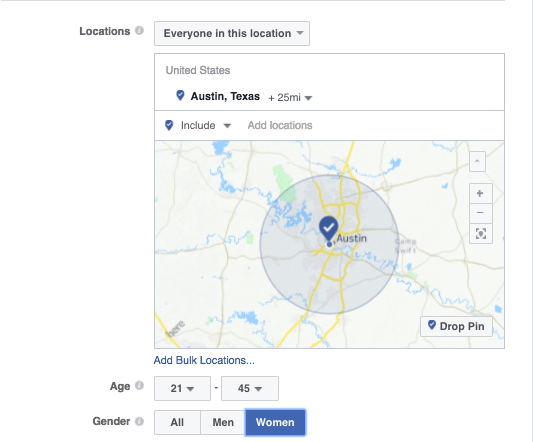Click the Age info icon
The width and height of the screenshot is (533, 442).
coord(139,386)
